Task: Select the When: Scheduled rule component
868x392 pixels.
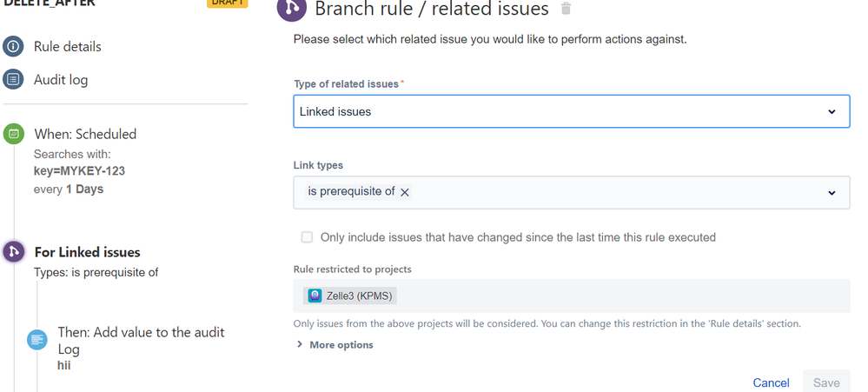Action: [85, 134]
